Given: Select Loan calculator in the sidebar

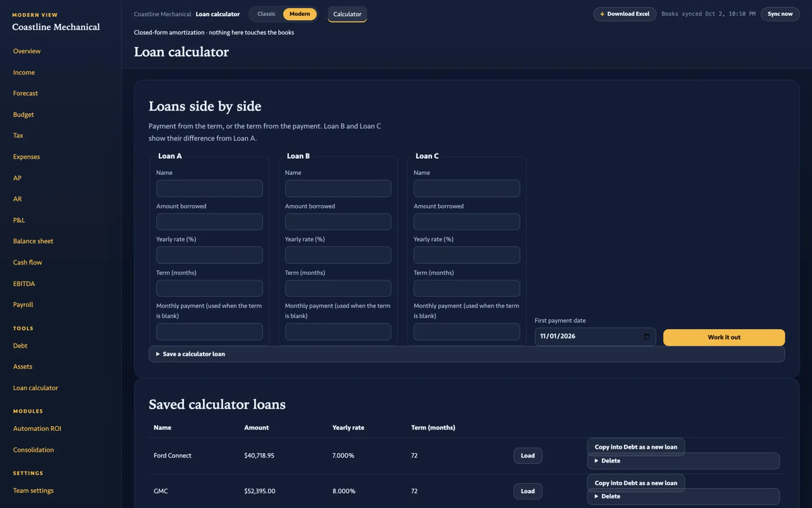Looking at the screenshot, I should point(36,388).
